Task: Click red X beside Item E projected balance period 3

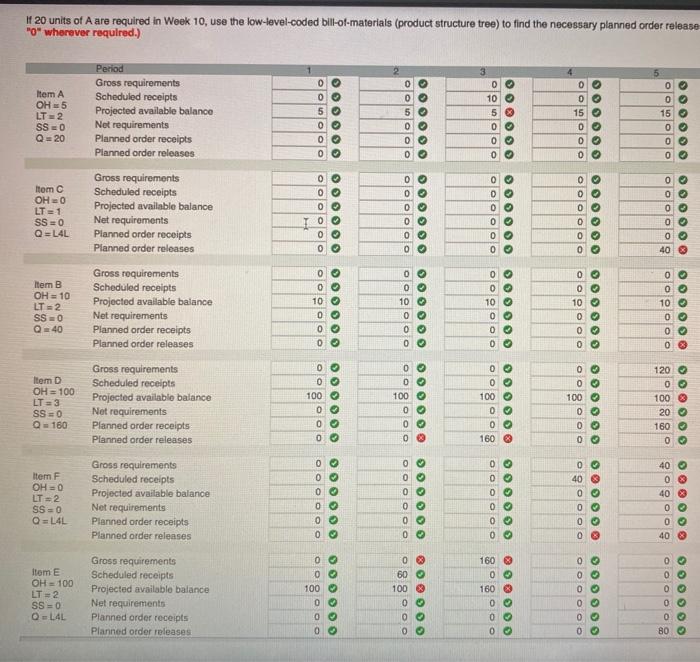Action: coord(508,589)
